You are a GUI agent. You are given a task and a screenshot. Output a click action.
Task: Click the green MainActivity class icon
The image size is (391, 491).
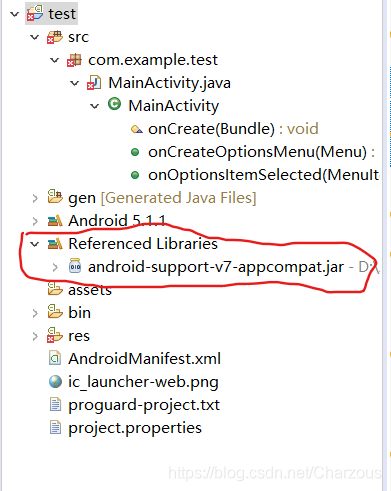(x=115, y=104)
